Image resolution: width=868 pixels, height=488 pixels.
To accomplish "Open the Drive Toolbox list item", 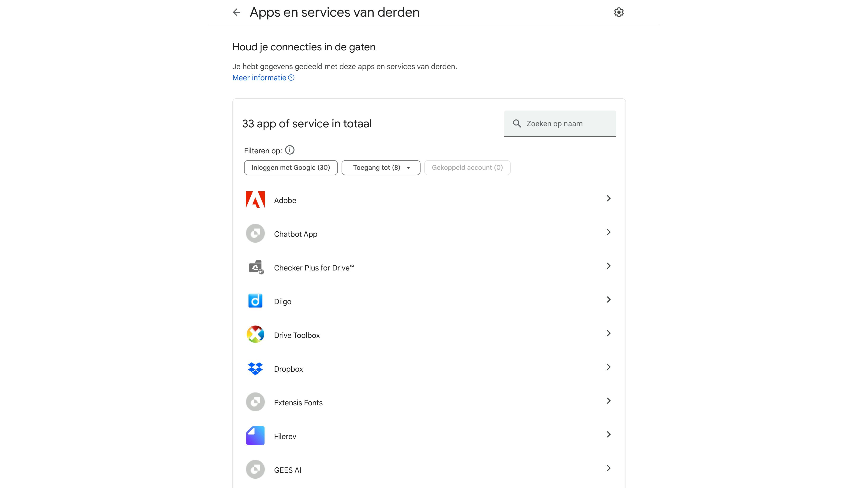I will [x=428, y=335].
